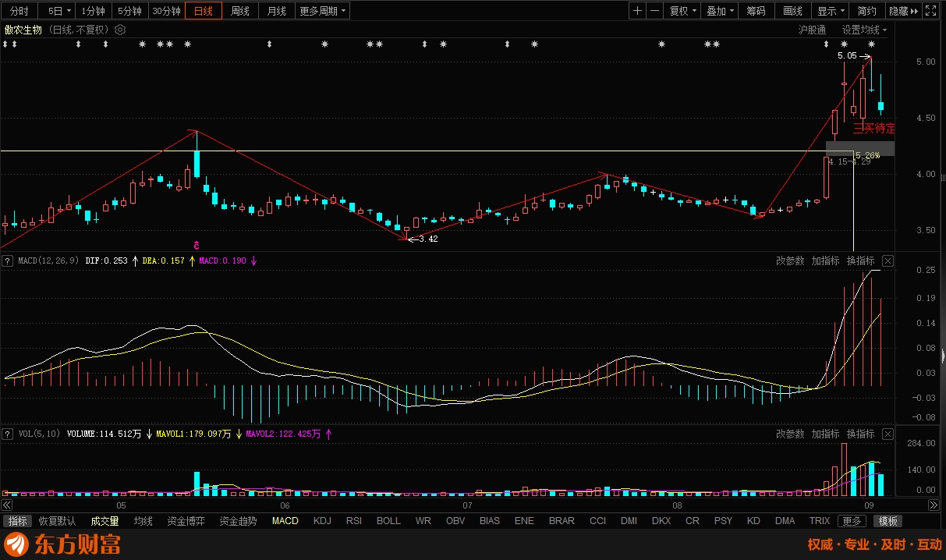Select ENE indicator
Image resolution: width=946 pixels, height=560 pixels.
[524, 521]
